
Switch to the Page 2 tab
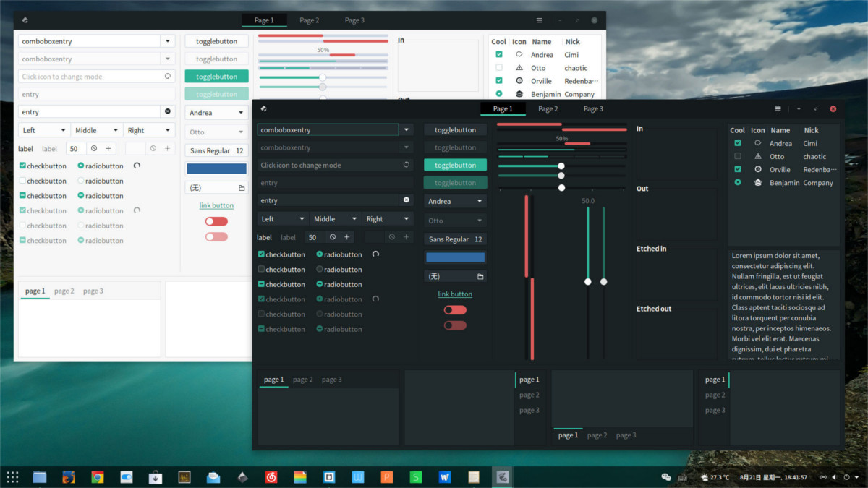(548, 108)
